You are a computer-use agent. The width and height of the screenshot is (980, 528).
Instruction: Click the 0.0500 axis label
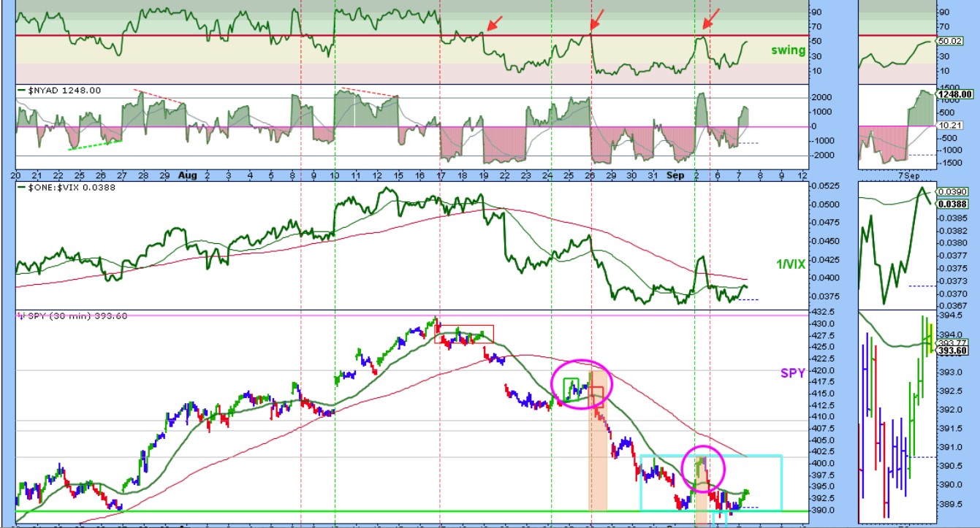tap(827, 204)
